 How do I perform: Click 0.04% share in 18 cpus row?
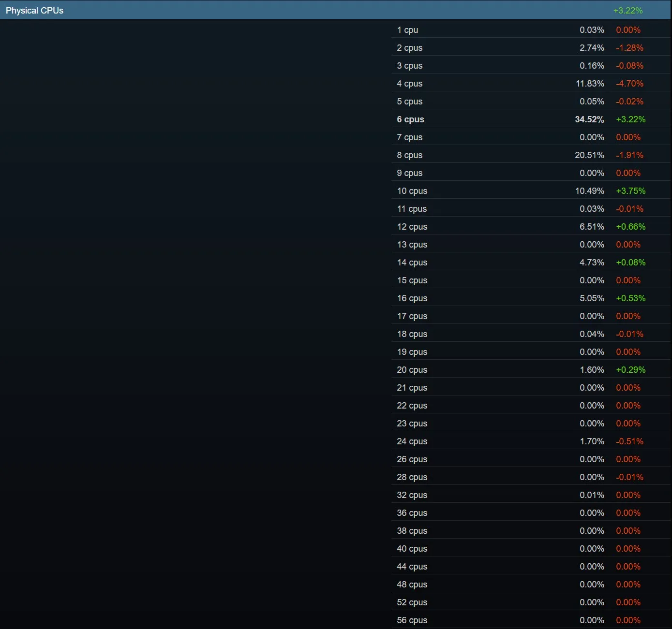point(592,334)
